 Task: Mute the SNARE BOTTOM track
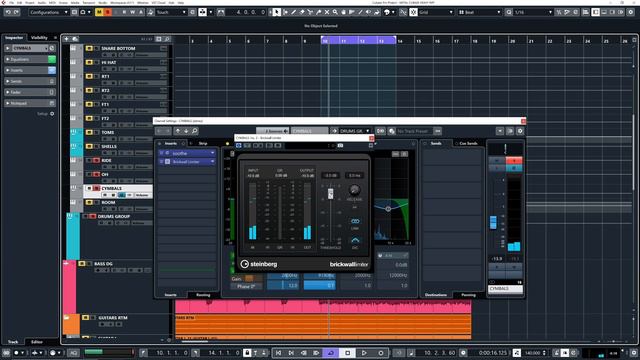pos(89,48)
